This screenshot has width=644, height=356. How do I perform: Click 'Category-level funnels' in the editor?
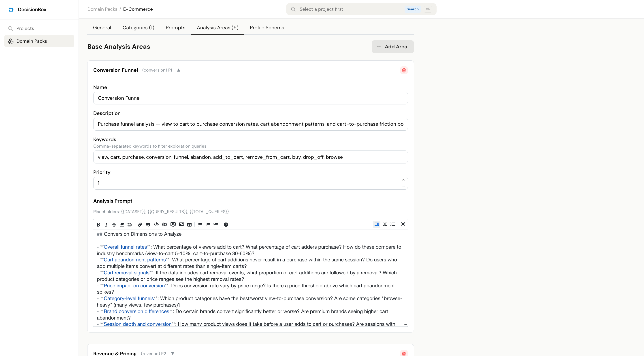(128, 299)
